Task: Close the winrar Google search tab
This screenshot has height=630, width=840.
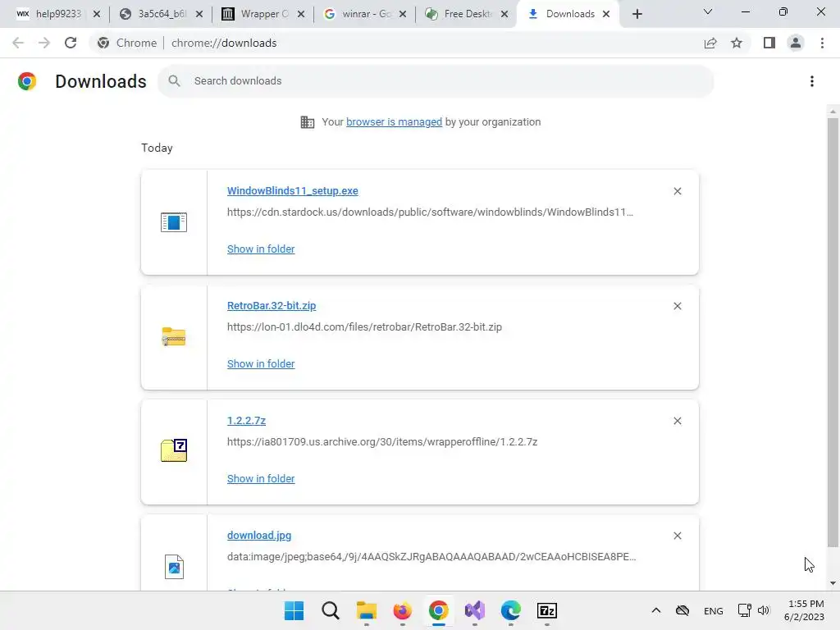Action: click(x=403, y=14)
